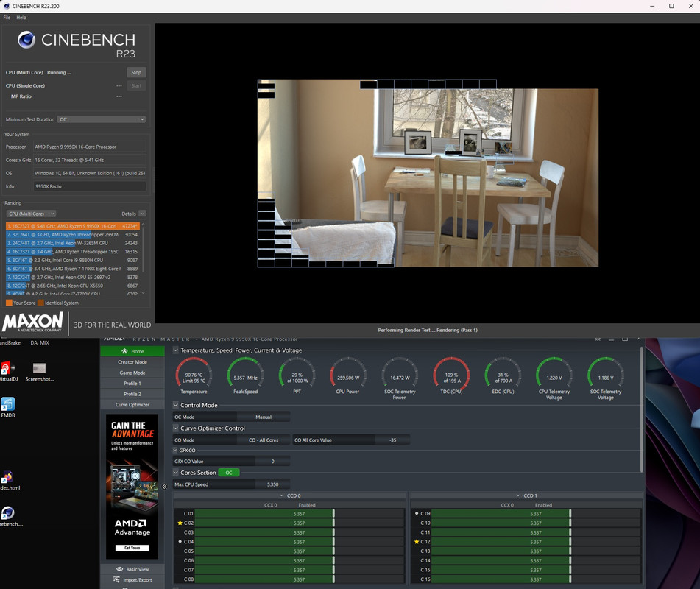Image resolution: width=700 pixels, height=589 pixels.
Task: Click the CO - All Cores mode value
Action: point(264,440)
